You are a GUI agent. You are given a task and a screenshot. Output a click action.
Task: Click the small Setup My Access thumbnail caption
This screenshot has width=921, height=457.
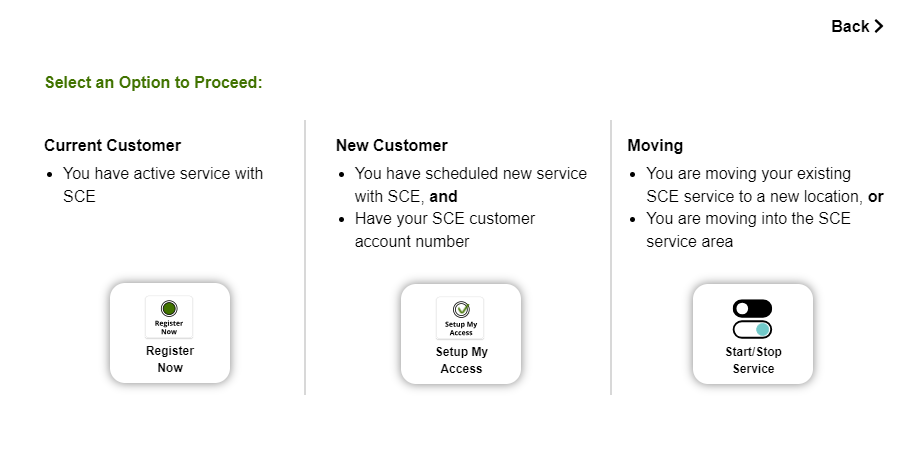pos(461,328)
